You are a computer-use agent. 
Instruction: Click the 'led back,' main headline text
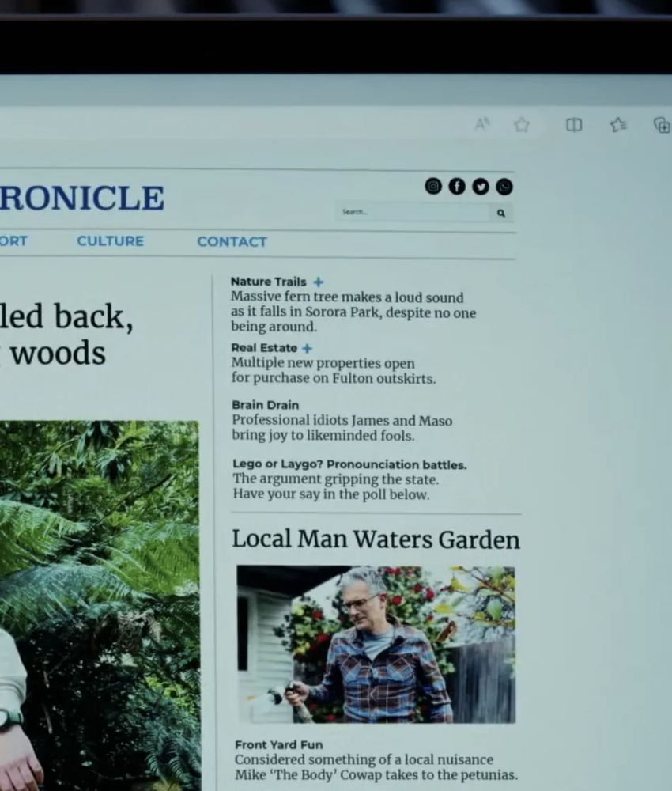point(66,317)
